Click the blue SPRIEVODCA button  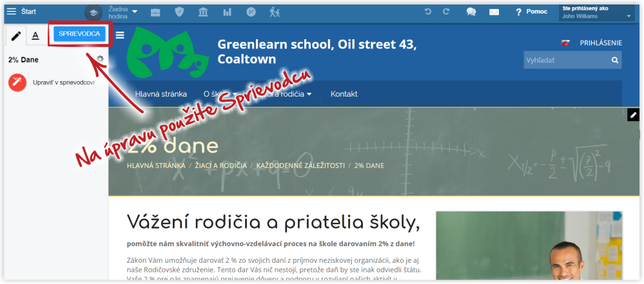[x=80, y=34]
